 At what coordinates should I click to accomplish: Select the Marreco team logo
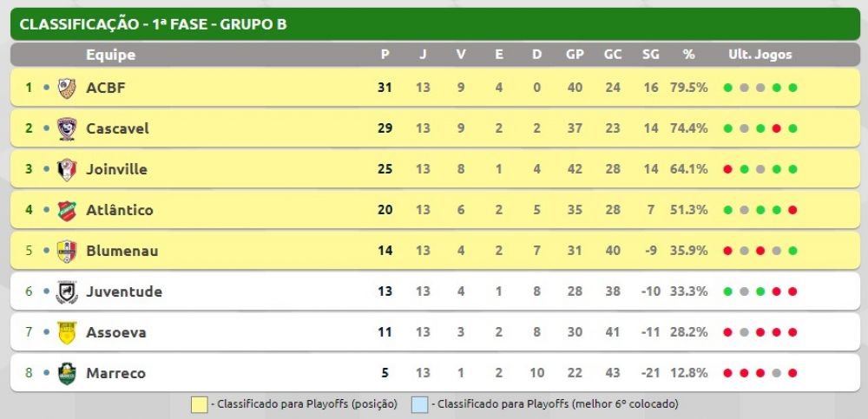(67, 373)
